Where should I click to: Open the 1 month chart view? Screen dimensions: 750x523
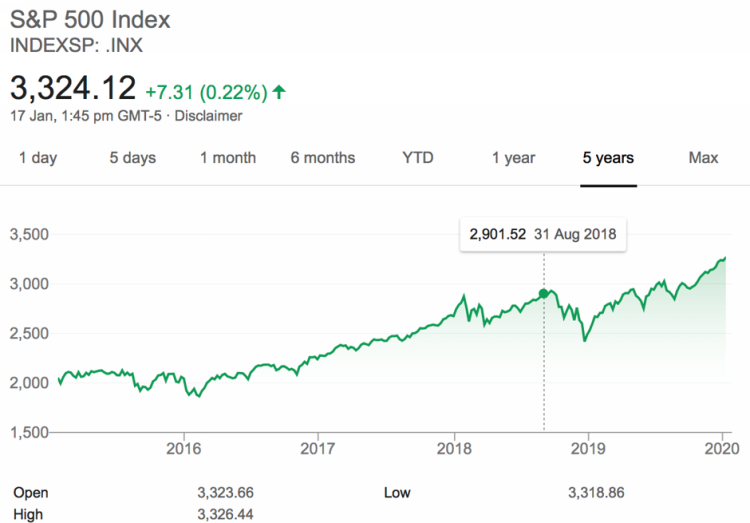point(228,158)
